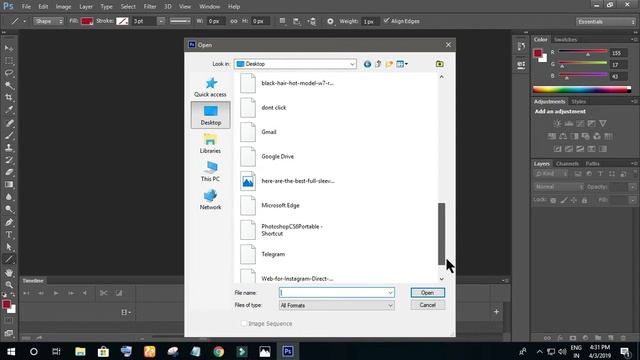Open the File name combo dropdown

pyautogui.click(x=390, y=293)
